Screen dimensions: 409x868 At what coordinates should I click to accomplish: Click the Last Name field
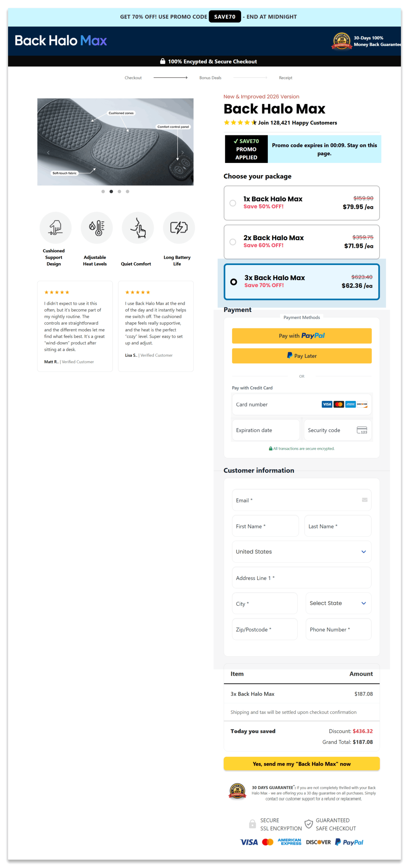[338, 526]
